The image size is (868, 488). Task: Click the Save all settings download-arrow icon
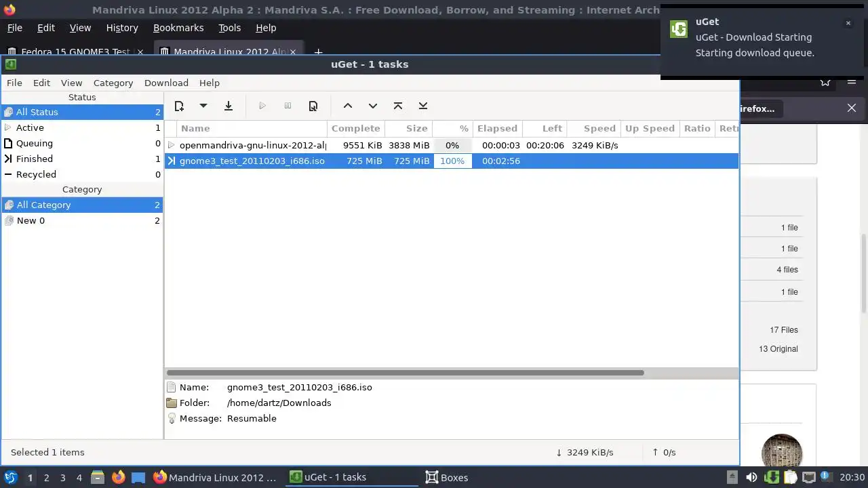click(229, 106)
